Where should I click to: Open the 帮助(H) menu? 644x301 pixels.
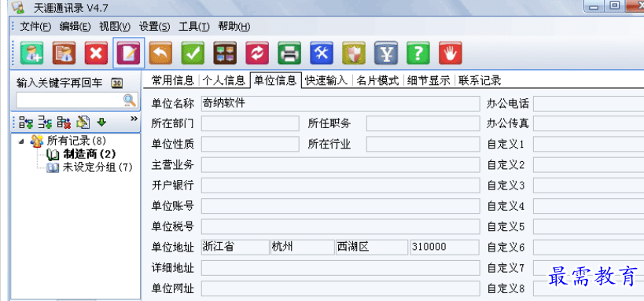(x=234, y=27)
